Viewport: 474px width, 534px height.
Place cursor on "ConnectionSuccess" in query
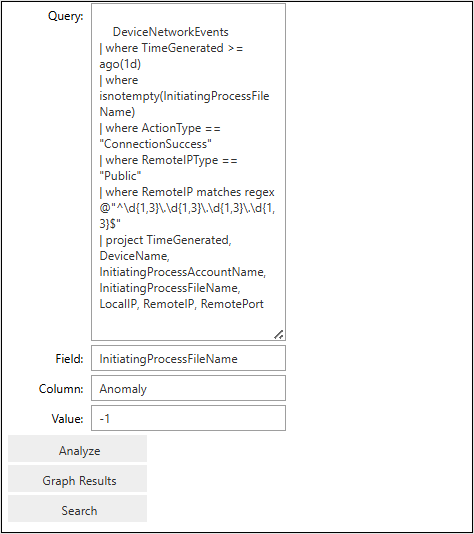click(155, 144)
